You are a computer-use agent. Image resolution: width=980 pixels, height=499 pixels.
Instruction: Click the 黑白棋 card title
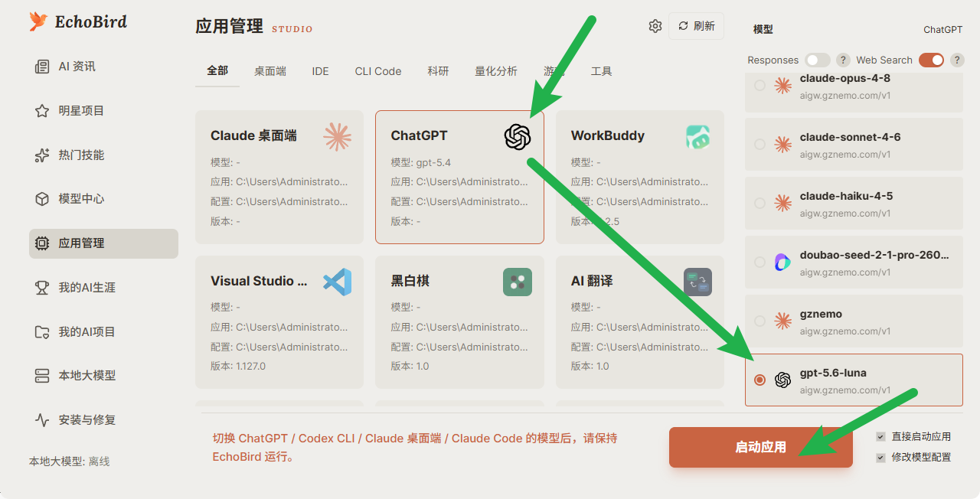[x=410, y=281]
